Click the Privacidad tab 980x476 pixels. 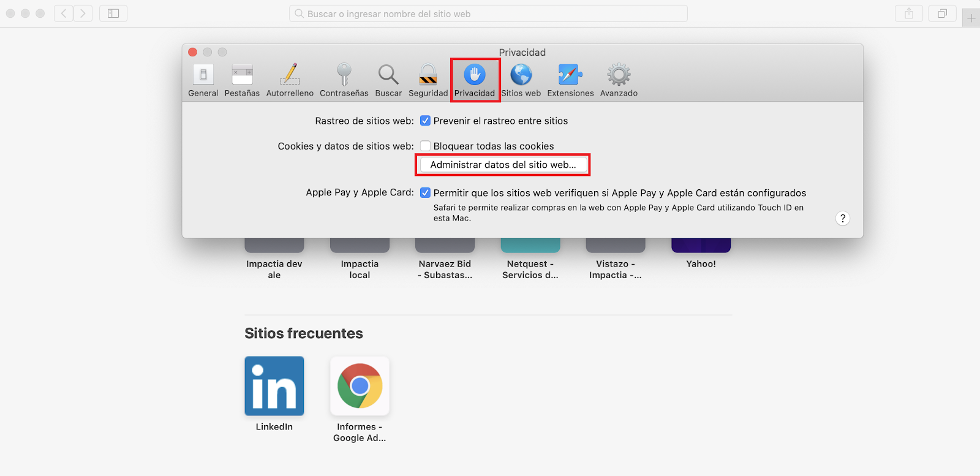(x=475, y=80)
